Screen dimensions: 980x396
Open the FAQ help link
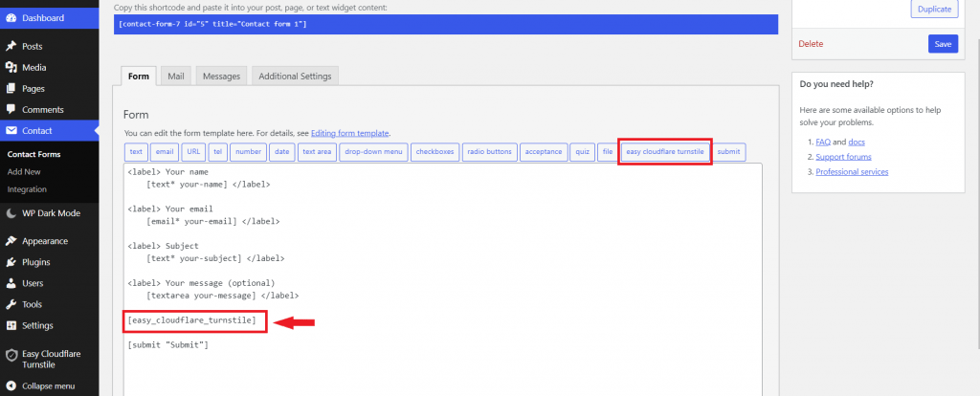tap(822, 142)
